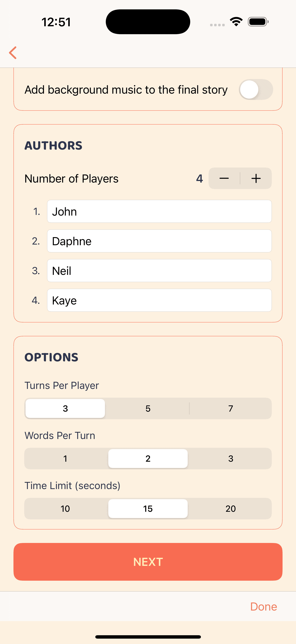Edit player 1 name field John
The image size is (296, 644).
click(159, 212)
